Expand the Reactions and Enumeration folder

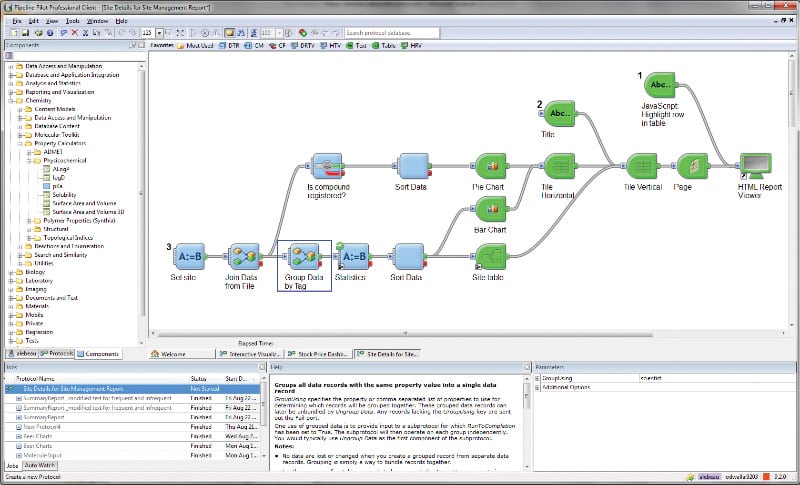20,246
